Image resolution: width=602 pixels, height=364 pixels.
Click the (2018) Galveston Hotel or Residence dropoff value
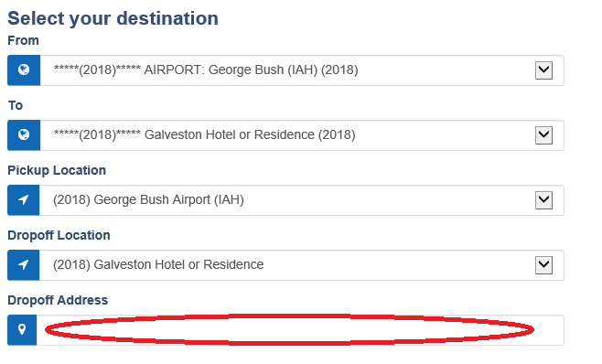pos(158,264)
